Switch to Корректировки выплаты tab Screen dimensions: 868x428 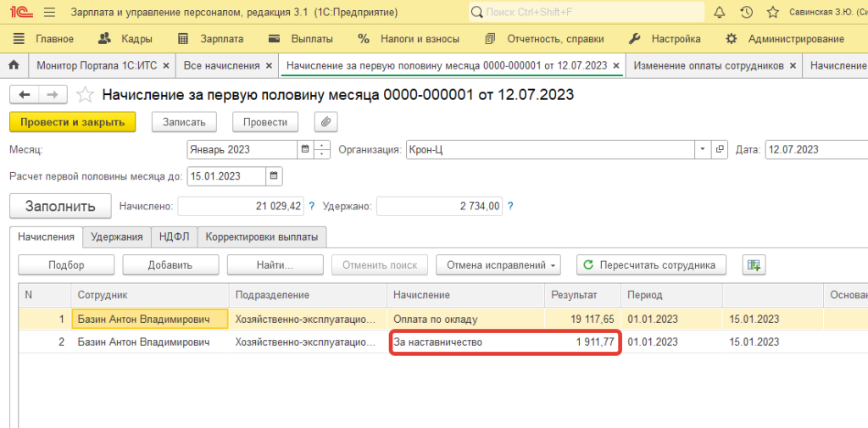(262, 237)
